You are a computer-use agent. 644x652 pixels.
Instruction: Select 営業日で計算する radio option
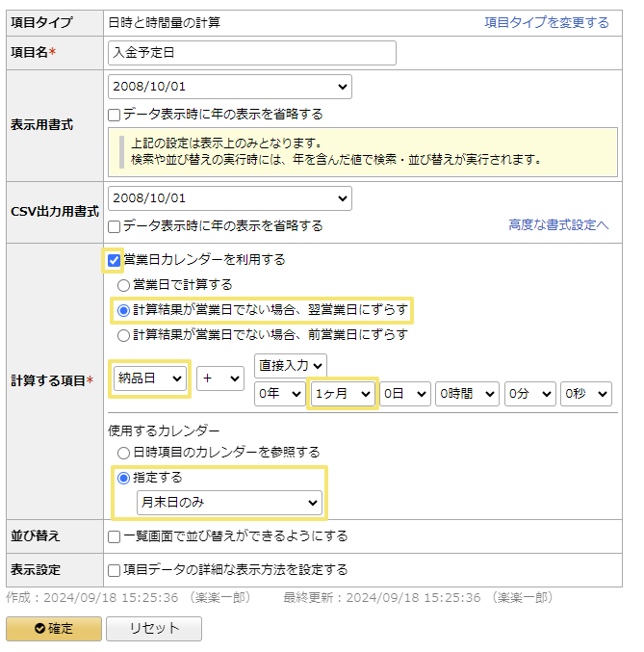click(x=123, y=285)
